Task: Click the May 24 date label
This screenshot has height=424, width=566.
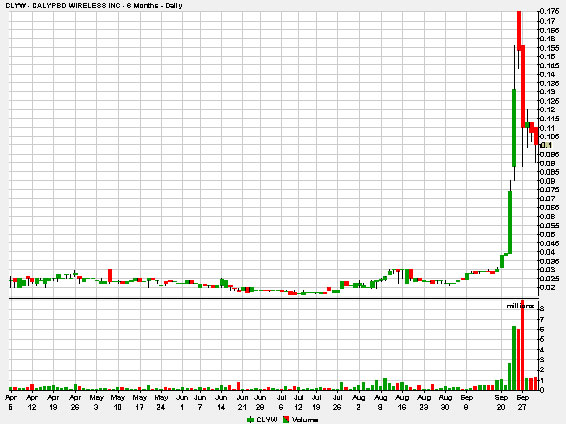Action: (161, 402)
